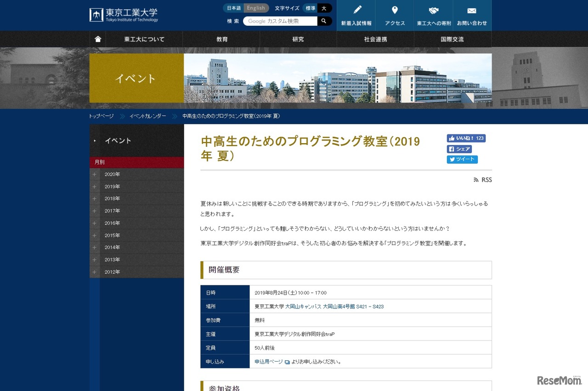Share page with Facebook シェア button
The width and height of the screenshot is (588, 391).
tap(459, 149)
